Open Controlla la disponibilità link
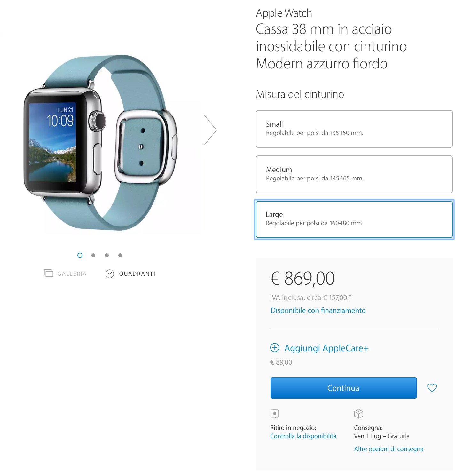This screenshot has height=476, width=463. coord(303,436)
